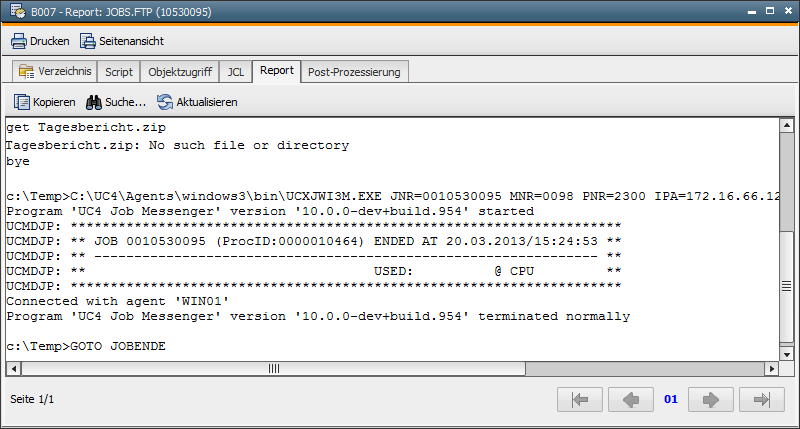
Task: Switch to the Script tab
Action: tap(119, 72)
